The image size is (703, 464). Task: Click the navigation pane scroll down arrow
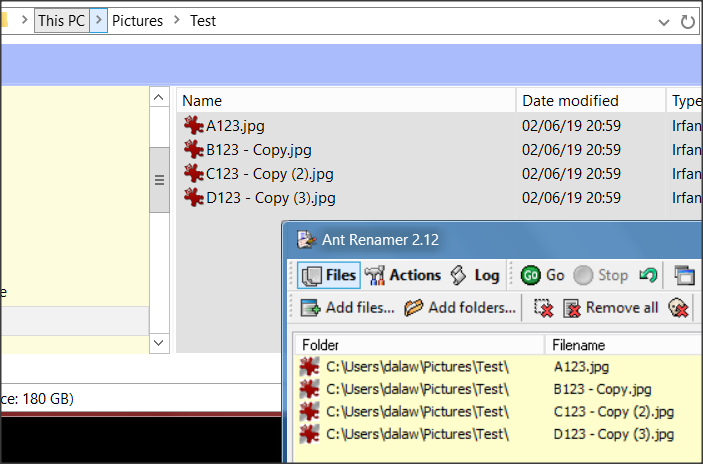pyautogui.click(x=159, y=343)
